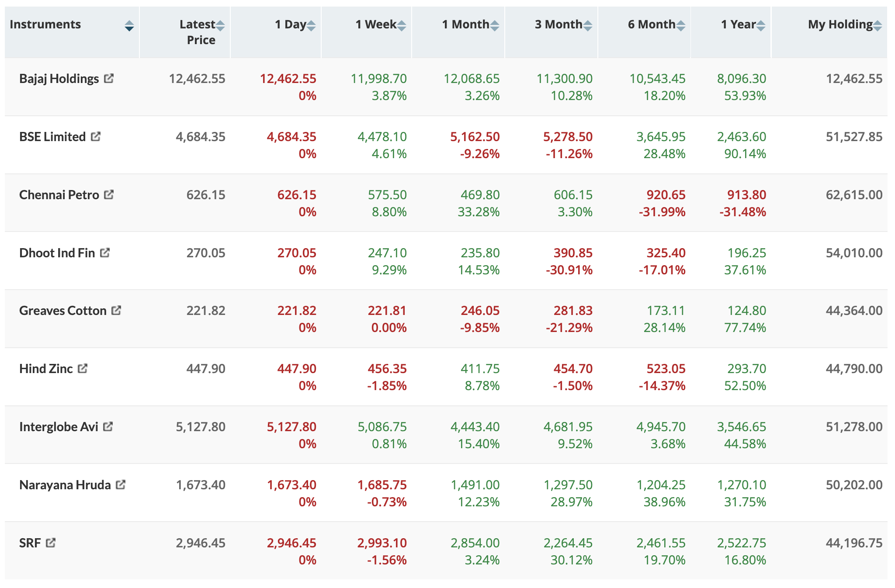
Task: Click the Interglobe Avi instrument name
Action: (59, 427)
